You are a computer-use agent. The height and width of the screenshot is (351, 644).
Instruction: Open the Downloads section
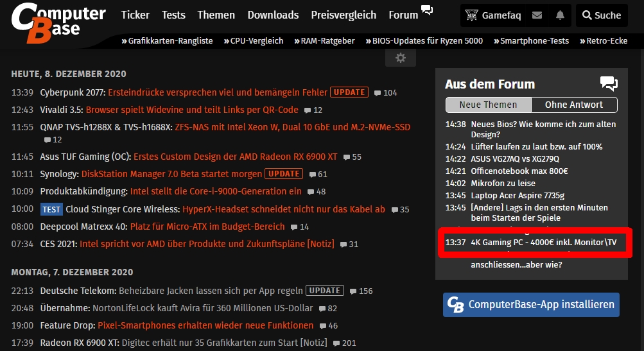point(273,15)
